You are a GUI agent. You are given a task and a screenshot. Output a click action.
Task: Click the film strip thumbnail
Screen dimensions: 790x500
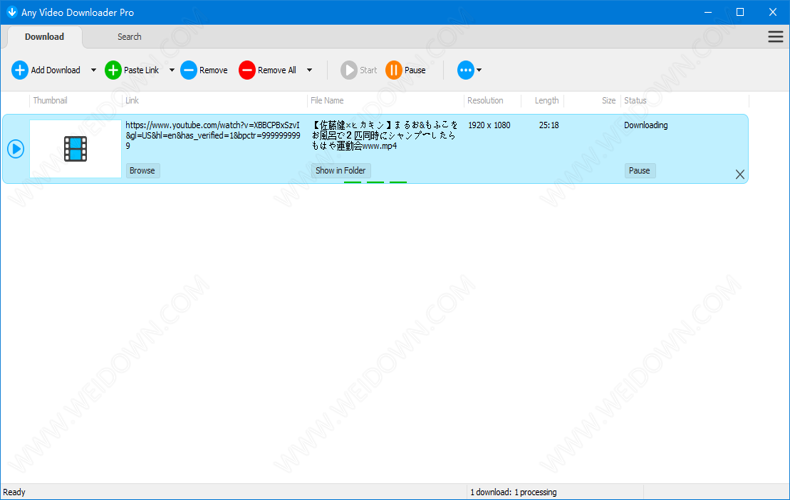(76, 149)
